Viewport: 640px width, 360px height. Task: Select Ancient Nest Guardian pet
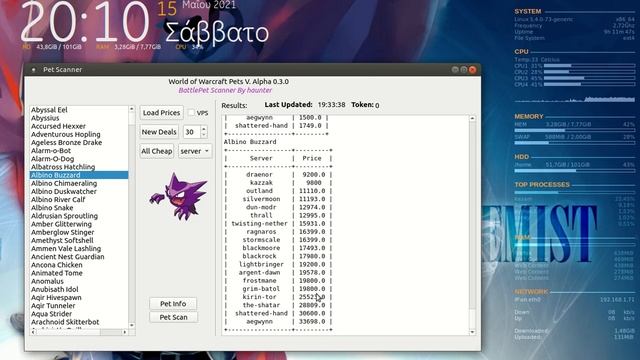click(79, 257)
